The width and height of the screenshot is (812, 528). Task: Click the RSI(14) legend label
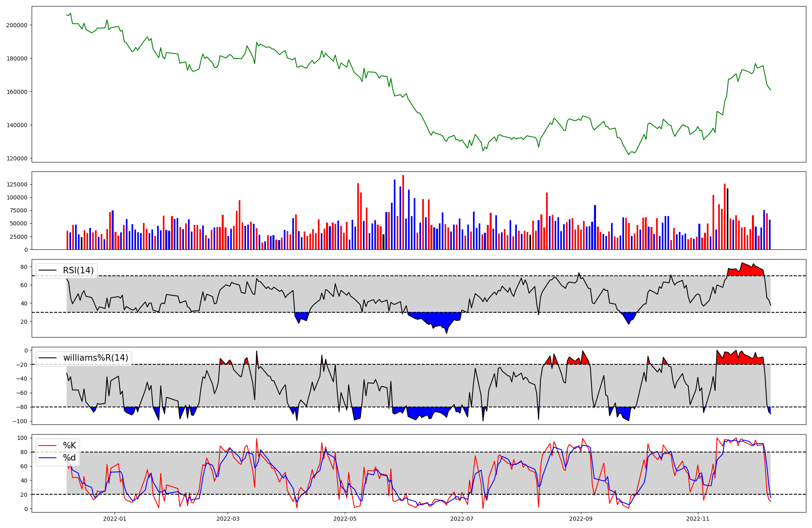(x=78, y=270)
